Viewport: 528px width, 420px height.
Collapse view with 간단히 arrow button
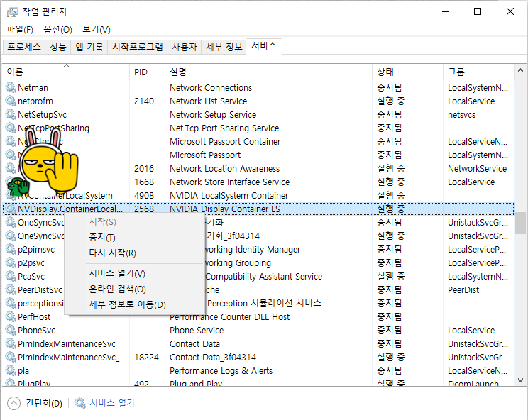coord(13,403)
